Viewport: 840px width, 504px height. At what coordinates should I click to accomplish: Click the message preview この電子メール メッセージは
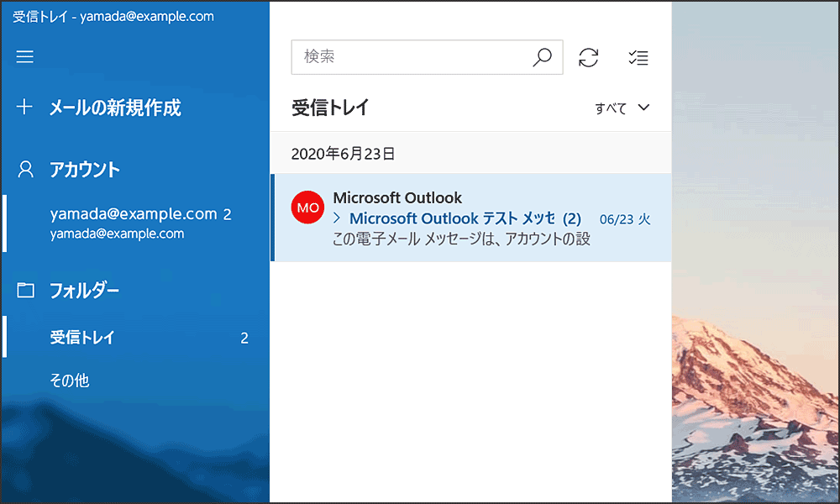[x=461, y=239]
